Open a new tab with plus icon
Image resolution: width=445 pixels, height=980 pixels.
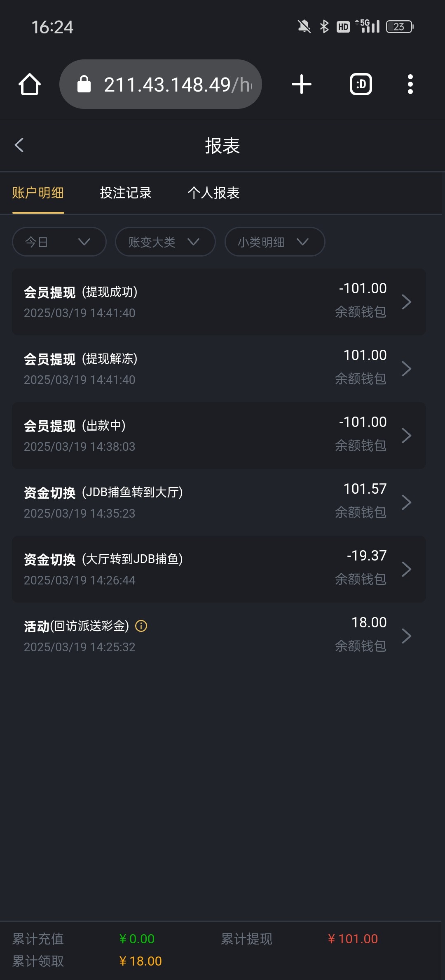(301, 85)
